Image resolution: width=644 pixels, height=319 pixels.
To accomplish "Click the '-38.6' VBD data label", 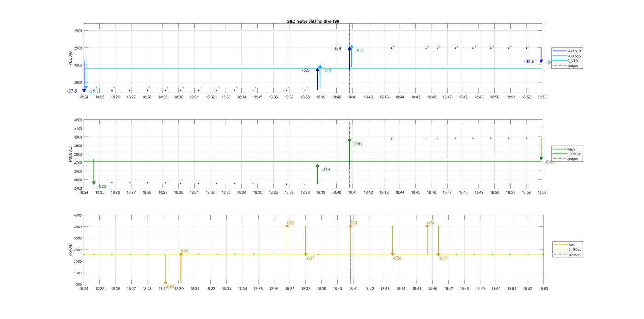I will [529, 62].
